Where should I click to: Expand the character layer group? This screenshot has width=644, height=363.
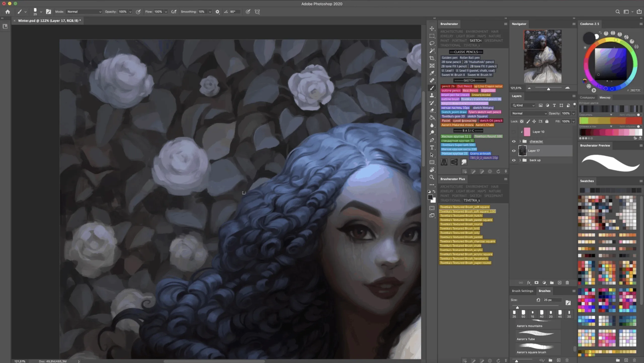(520, 141)
